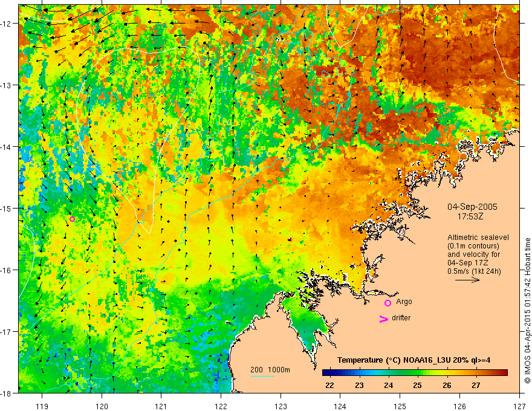Click the 'Temperature (°C) NOAA16_L3U 20% ql>=4' title
Image resolution: width=532 pixels, height=411 pixels.
[414, 360]
